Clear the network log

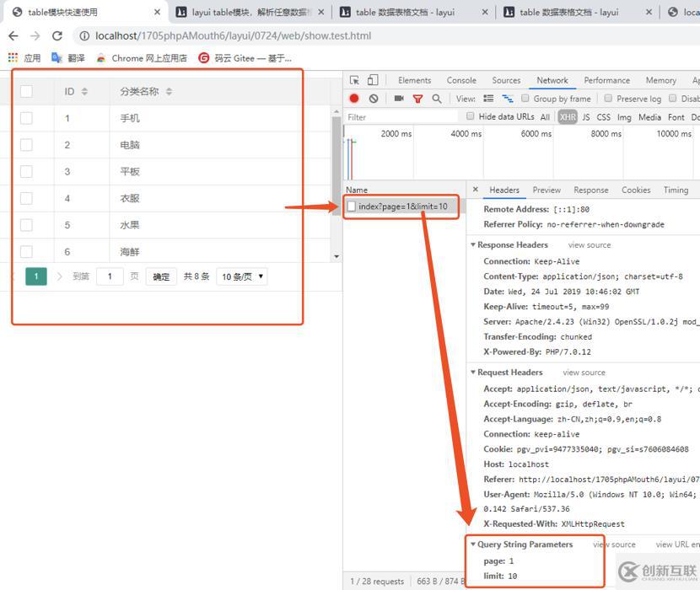[x=374, y=99]
